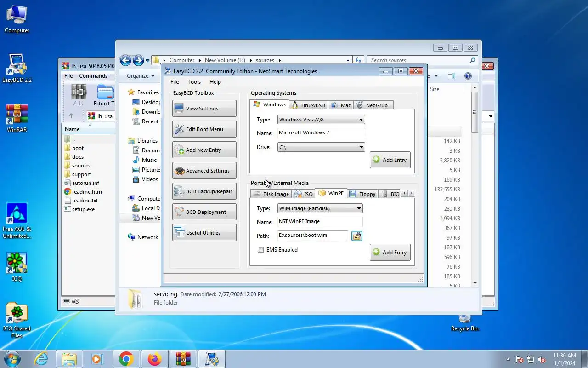Click the Search sources box
Image resolution: width=588 pixels, height=368 pixels.
422,60
